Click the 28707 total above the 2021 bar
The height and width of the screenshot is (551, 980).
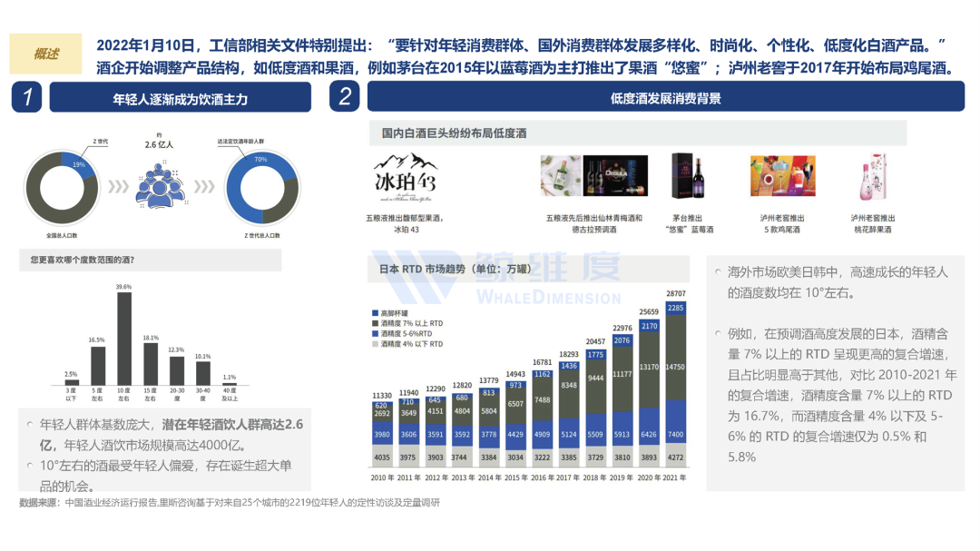coord(676,293)
